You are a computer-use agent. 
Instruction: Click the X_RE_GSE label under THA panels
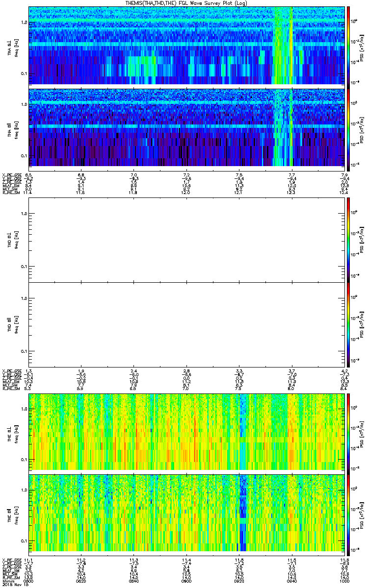click(11, 175)
